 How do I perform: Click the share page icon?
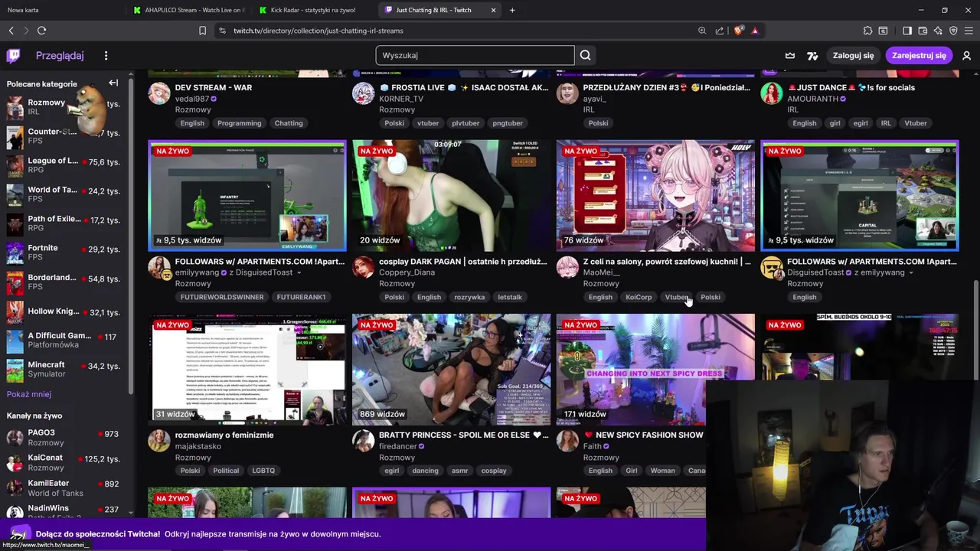coord(720,31)
